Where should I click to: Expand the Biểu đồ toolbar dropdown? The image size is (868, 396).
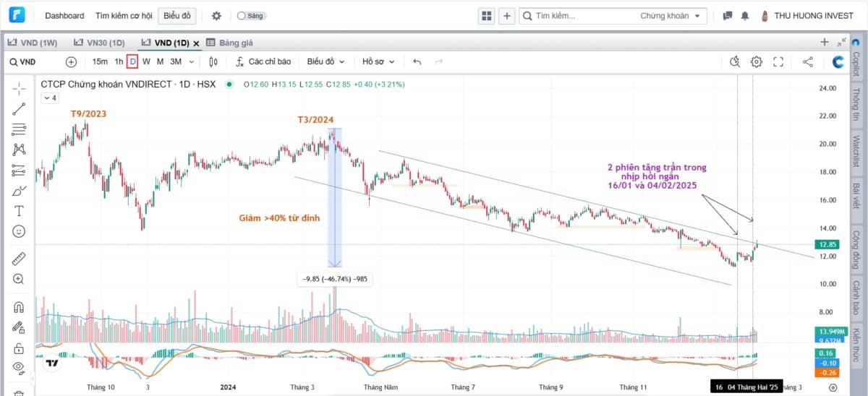click(325, 62)
